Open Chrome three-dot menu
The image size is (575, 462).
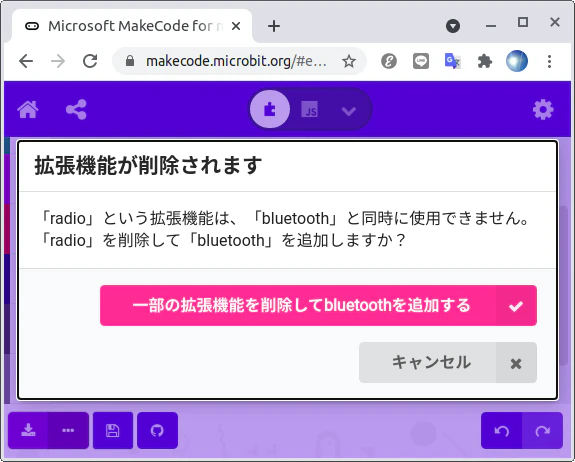[x=549, y=61]
